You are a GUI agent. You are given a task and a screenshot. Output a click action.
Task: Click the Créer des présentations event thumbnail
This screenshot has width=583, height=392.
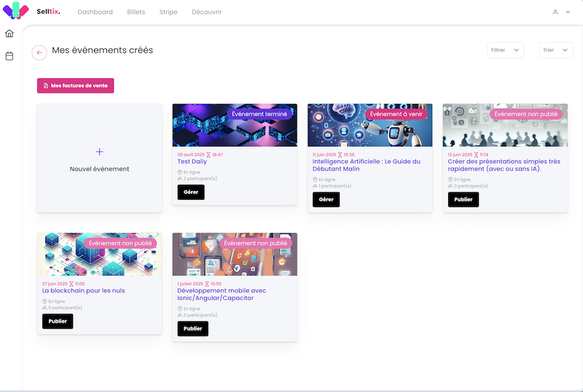(x=504, y=125)
